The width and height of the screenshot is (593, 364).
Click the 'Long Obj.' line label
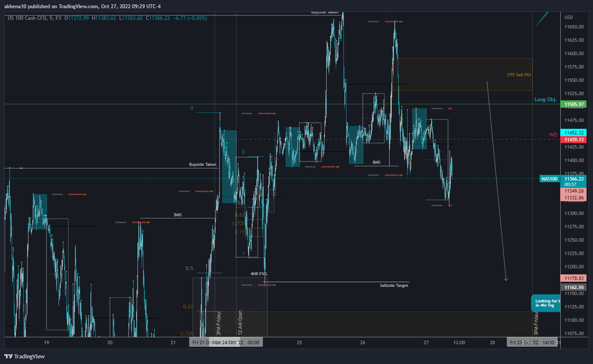(x=546, y=100)
